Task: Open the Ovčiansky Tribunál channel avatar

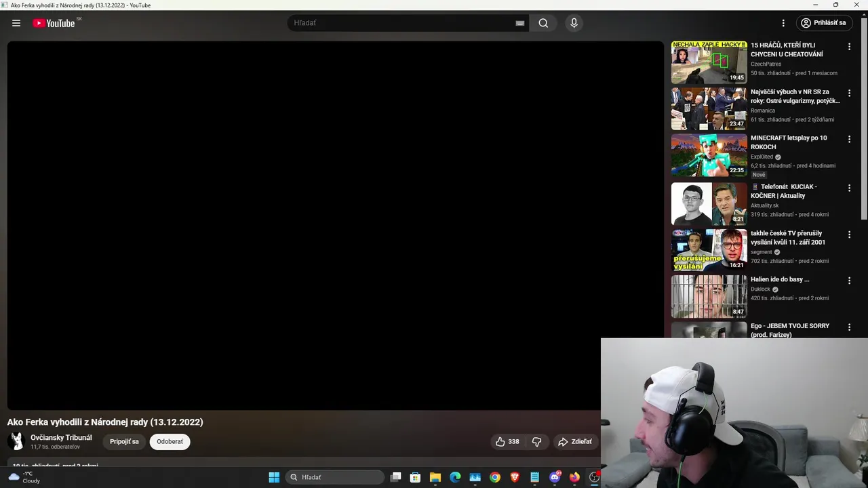Action: (x=16, y=441)
